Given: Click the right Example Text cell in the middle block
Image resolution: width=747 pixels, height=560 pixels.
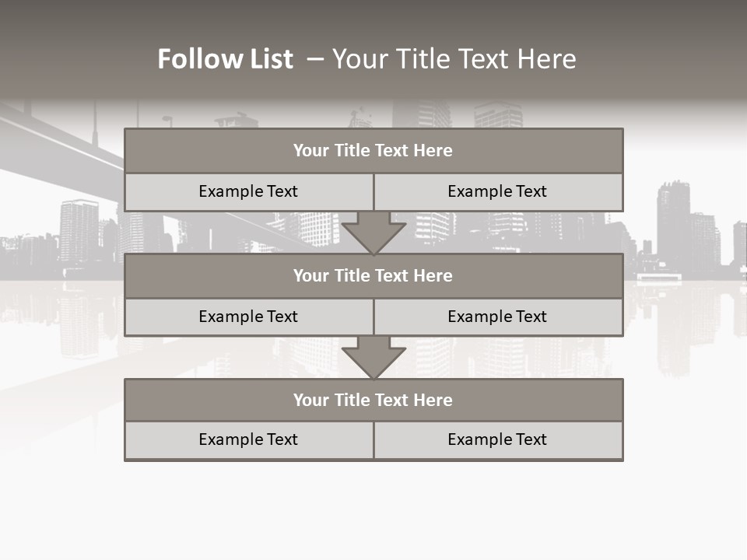Looking at the screenshot, I should (x=497, y=317).
